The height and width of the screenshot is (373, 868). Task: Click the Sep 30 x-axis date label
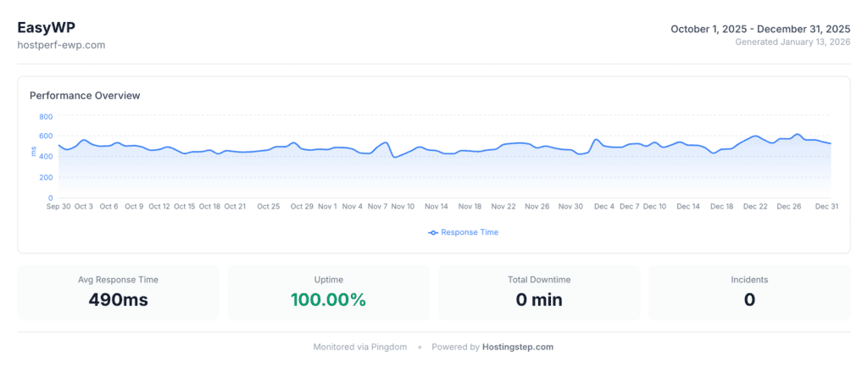pos(58,206)
